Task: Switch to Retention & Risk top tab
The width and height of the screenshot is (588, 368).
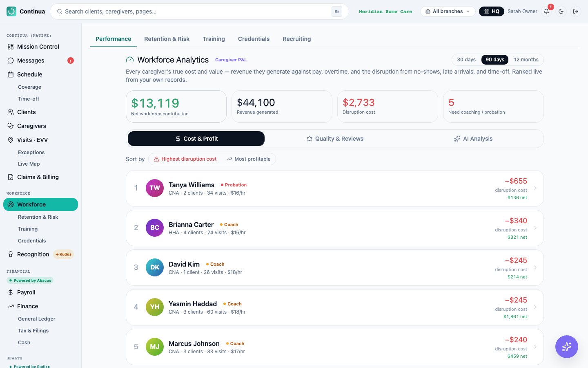Action: coord(167,39)
